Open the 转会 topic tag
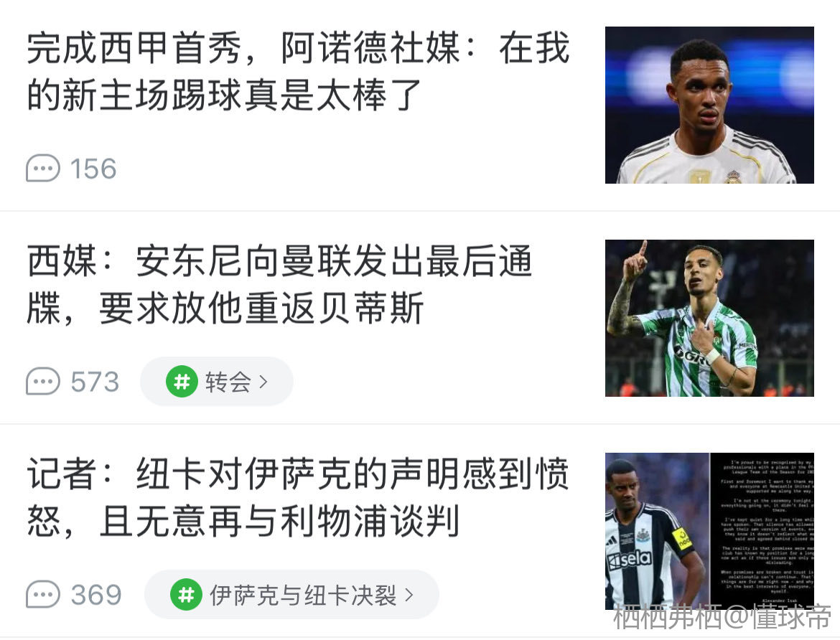Screen dimensions: 840x640 (216, 381)
